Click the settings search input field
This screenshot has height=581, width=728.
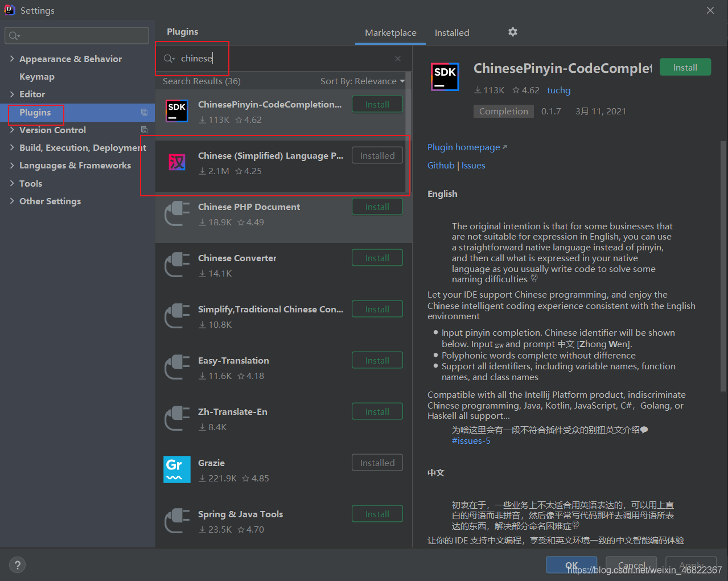(x=77, y=35)
